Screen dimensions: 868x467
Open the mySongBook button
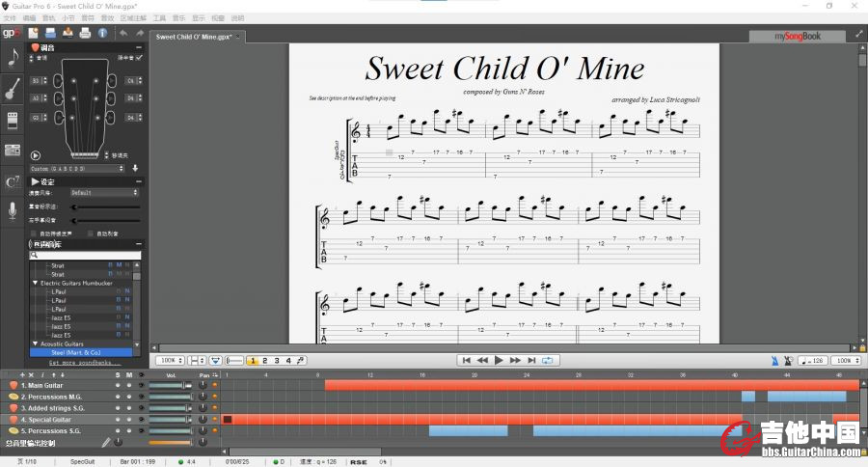(x=797, y=36)
